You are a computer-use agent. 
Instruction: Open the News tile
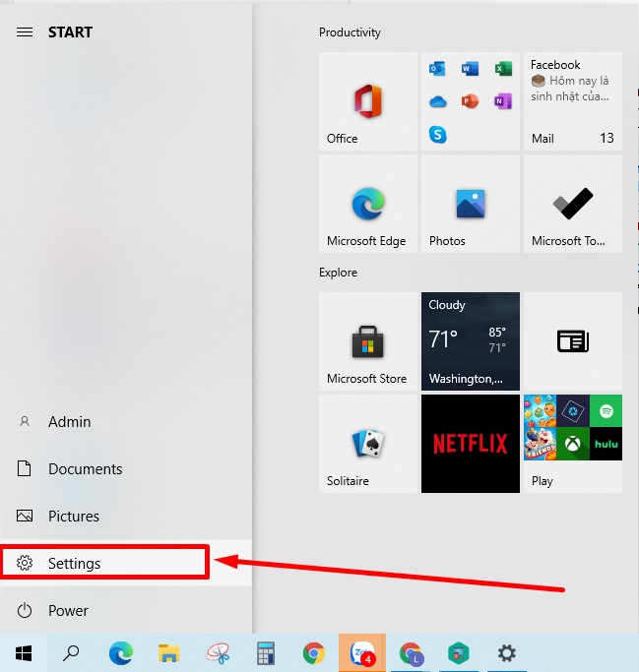tap(573, 341)
